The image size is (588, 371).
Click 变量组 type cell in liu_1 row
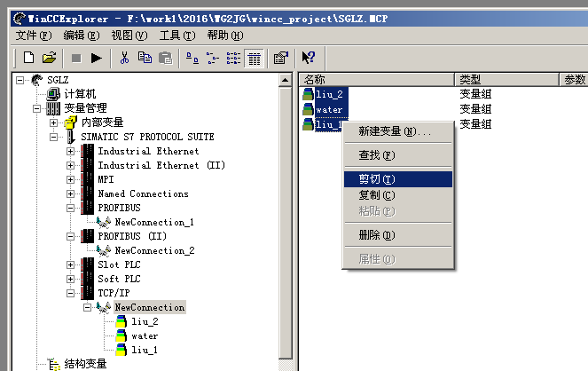pos(475,124)
